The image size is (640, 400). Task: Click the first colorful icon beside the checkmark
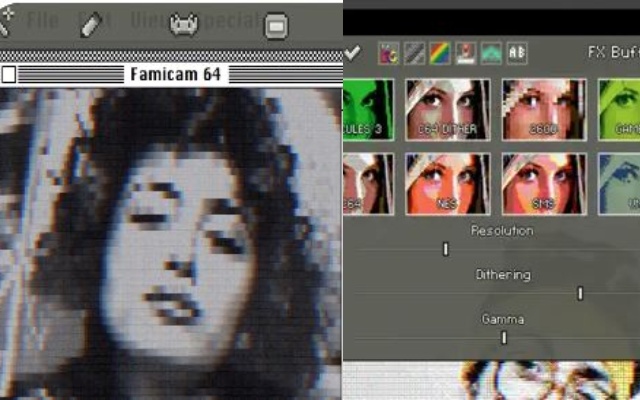pos(387,53)
